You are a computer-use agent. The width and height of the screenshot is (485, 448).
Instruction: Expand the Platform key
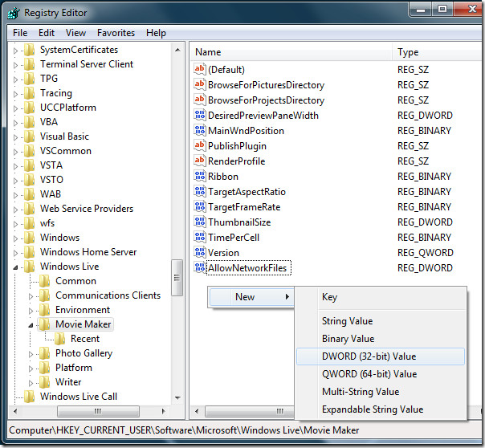coord(31,369)
